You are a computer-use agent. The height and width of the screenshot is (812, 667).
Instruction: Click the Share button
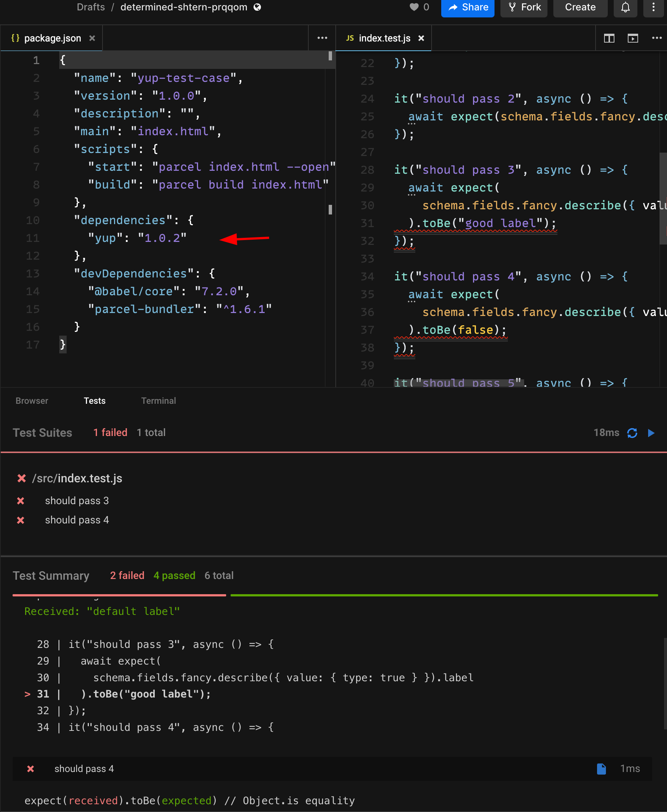coord(467,7)
